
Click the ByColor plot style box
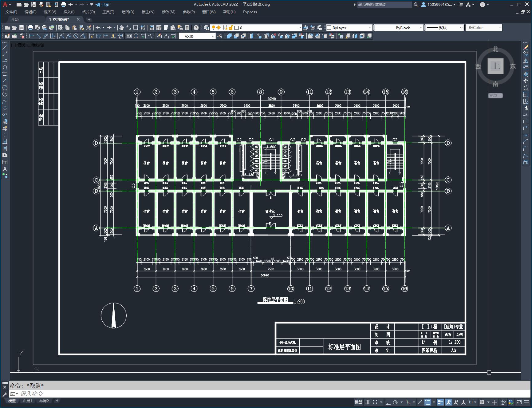(484, 28)
